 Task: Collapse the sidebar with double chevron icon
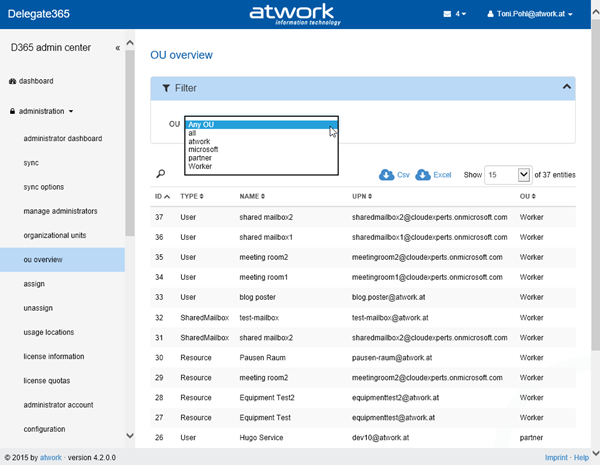(x=118, y=47)
